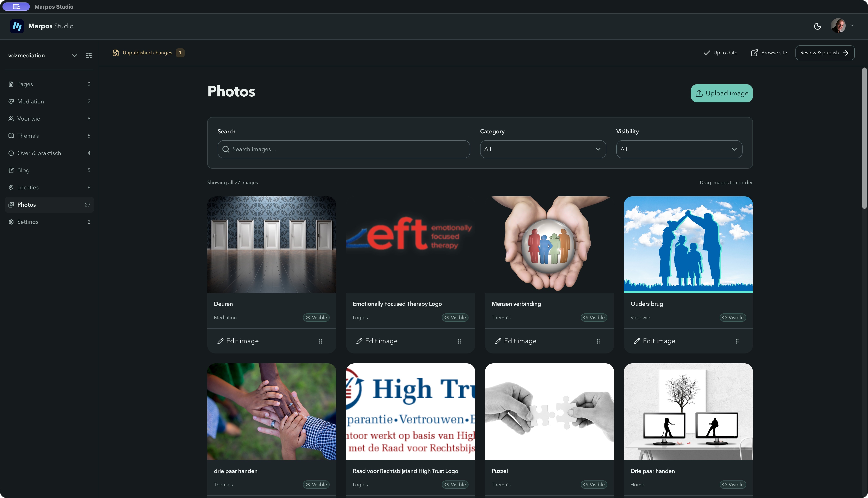868x498 pixels.
Task: Focus the Search images input field
Action: point(344,149)
